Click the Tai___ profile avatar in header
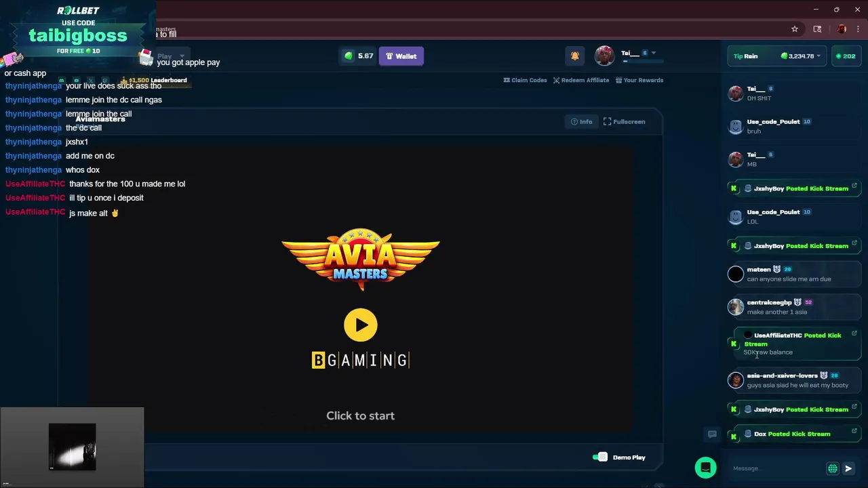868x488 pixels. [604, 56]
